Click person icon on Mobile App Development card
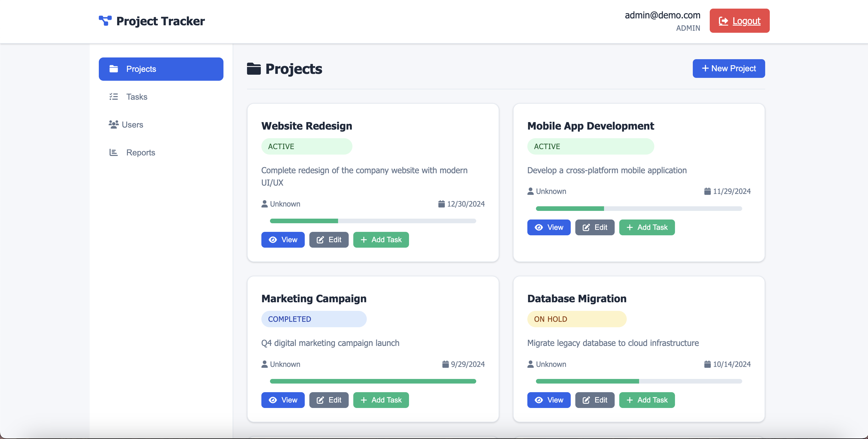868x439 pixels. tap(531, 191)
